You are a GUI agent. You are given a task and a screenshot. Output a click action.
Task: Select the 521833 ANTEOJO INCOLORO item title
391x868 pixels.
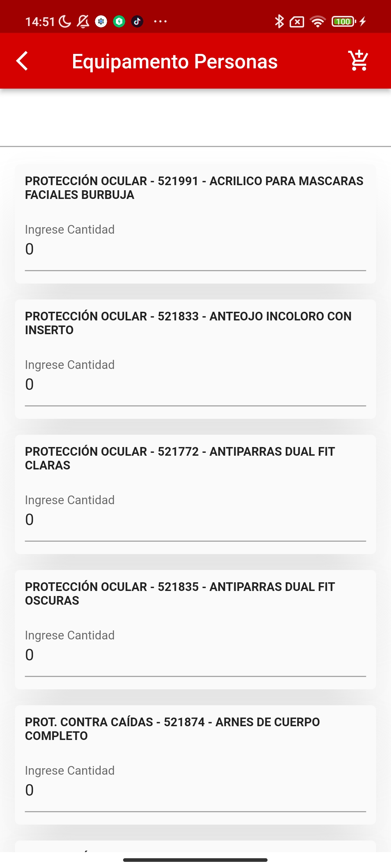pyautogui.click(x=188, y=323)
